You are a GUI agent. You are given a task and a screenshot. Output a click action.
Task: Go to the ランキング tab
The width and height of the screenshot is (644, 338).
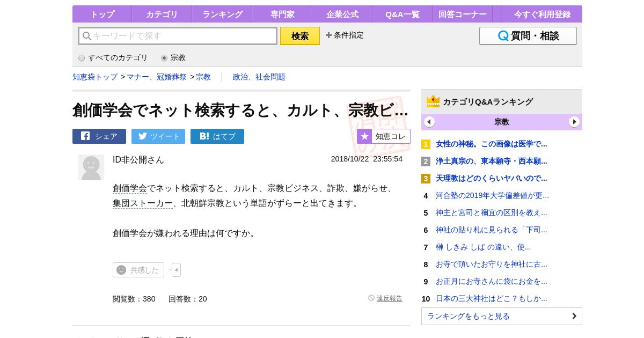(222, 14)
